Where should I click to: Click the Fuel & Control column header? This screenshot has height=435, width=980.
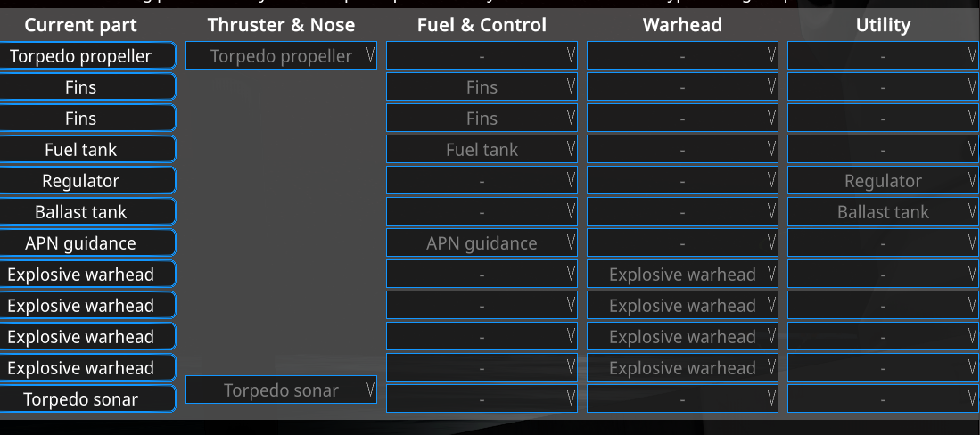tap(482, 25)
